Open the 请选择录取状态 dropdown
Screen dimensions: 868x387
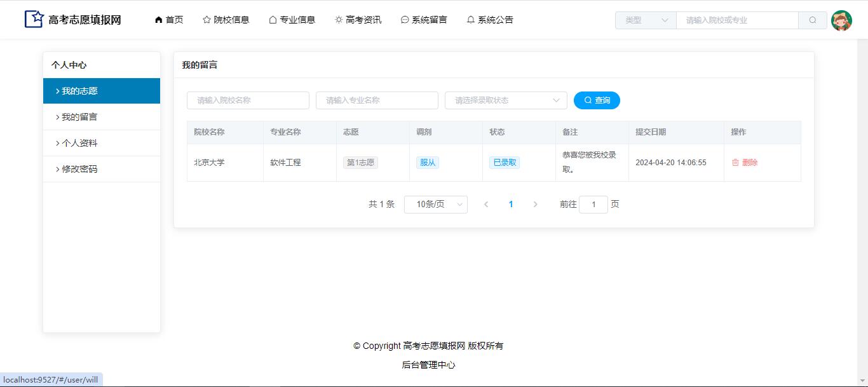pos(506,100)
